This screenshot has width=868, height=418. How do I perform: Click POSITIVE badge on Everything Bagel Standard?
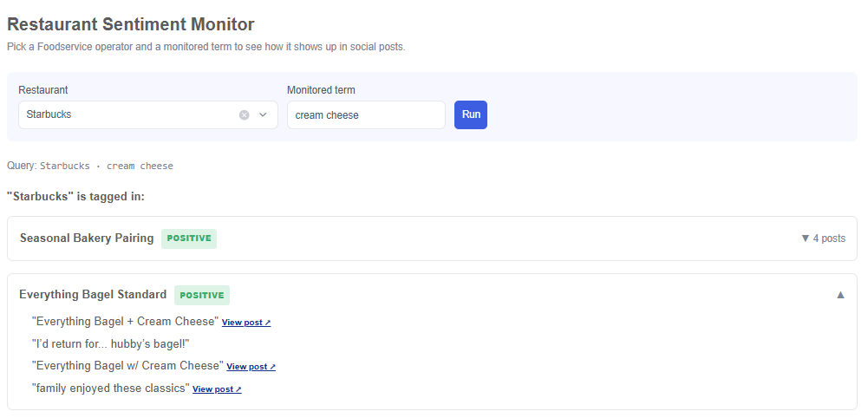tap(202, 295)
